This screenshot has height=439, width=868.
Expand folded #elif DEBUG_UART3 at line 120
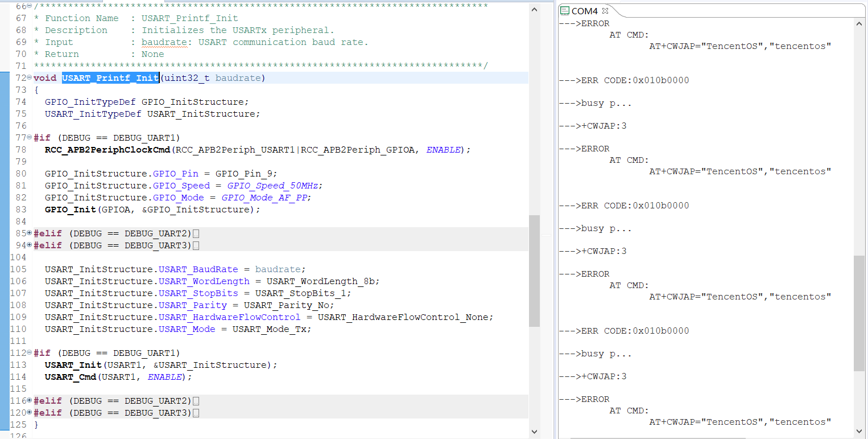(30, 413)
